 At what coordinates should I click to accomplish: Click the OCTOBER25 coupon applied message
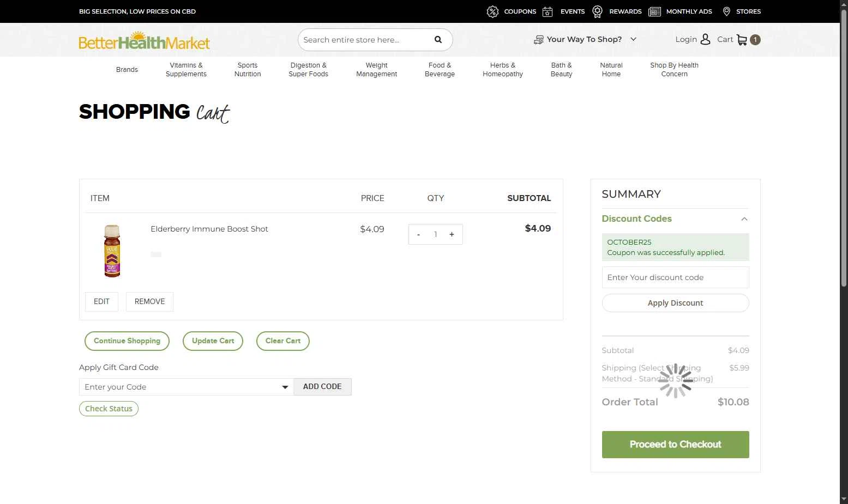point(675,247)
